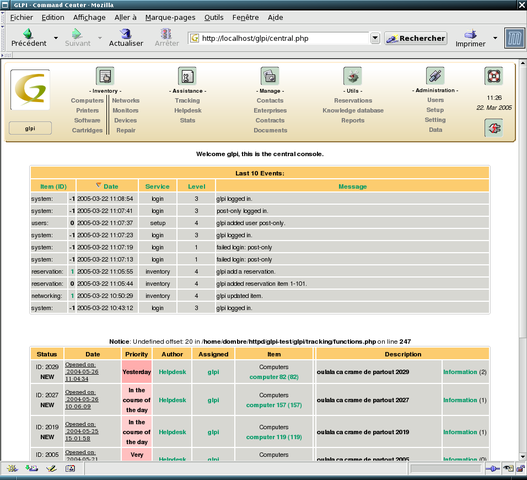527x480 pixels.
Task: Open the Imprimer options dropdown arrow
Action: pyautogui.click(x=495, y=38)
